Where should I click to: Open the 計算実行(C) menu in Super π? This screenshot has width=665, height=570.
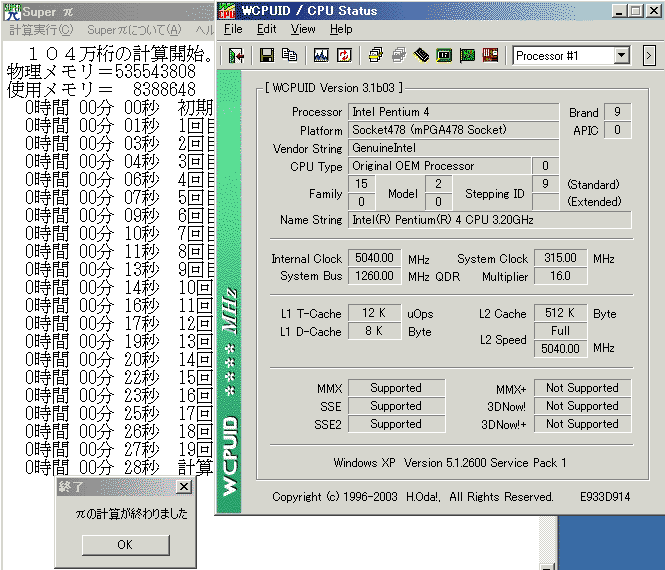pos(41,31)
